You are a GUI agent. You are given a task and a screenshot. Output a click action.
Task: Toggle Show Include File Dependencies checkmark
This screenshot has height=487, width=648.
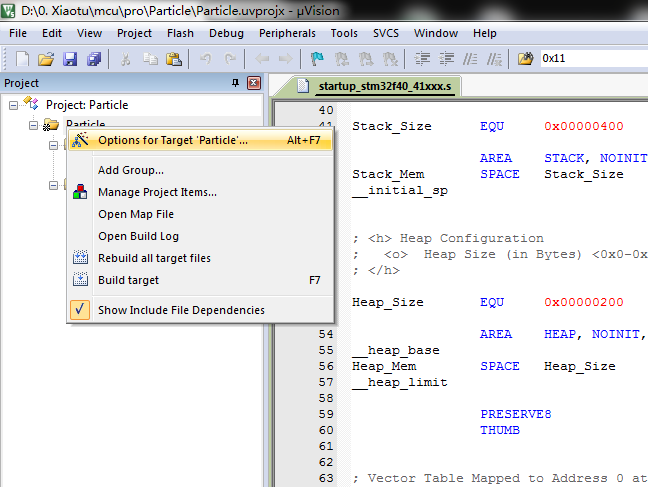80,310
